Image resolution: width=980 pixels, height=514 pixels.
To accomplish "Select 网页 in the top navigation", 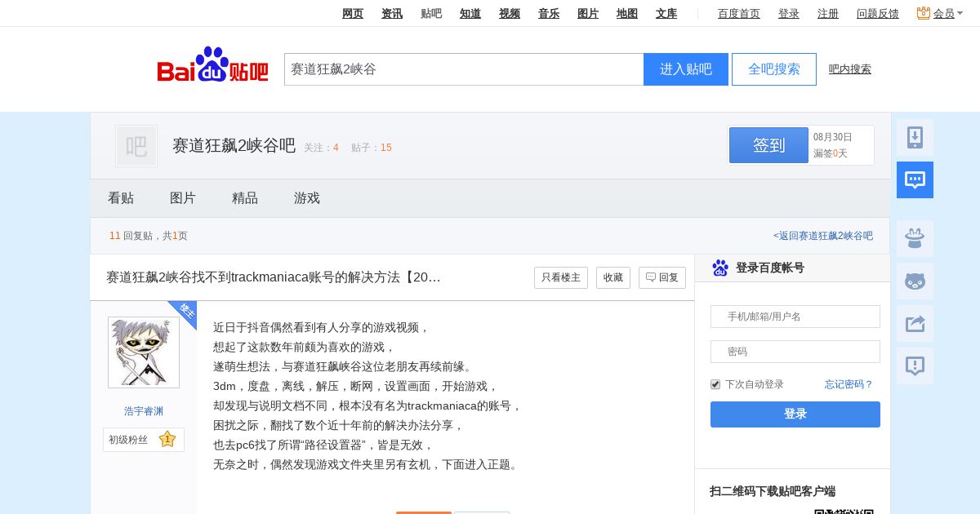I will tap(353, 13).
